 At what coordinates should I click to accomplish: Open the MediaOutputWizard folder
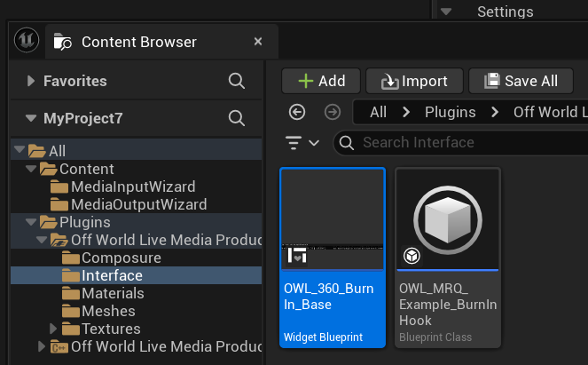click(129, 204)
